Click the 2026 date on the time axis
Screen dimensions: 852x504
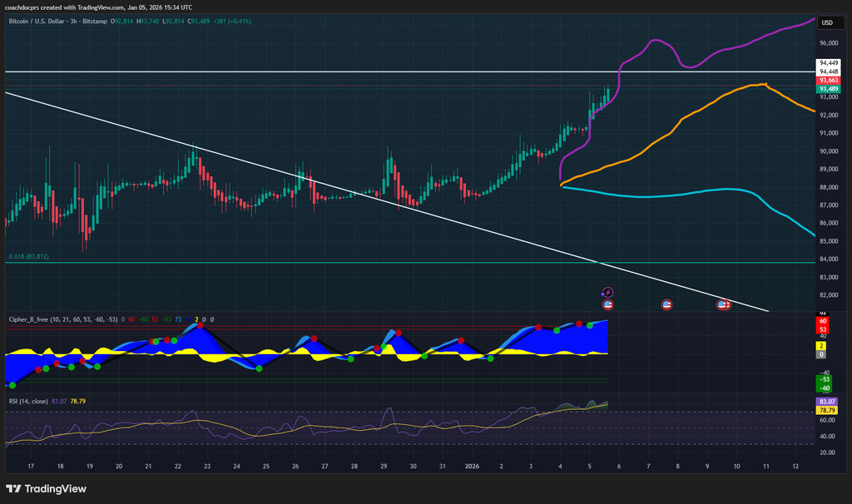(471, 467)
